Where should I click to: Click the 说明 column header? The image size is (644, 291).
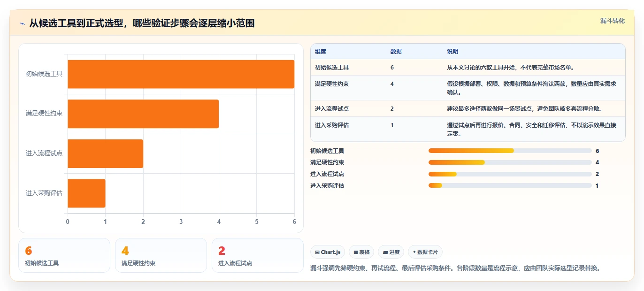coord(452,52)
